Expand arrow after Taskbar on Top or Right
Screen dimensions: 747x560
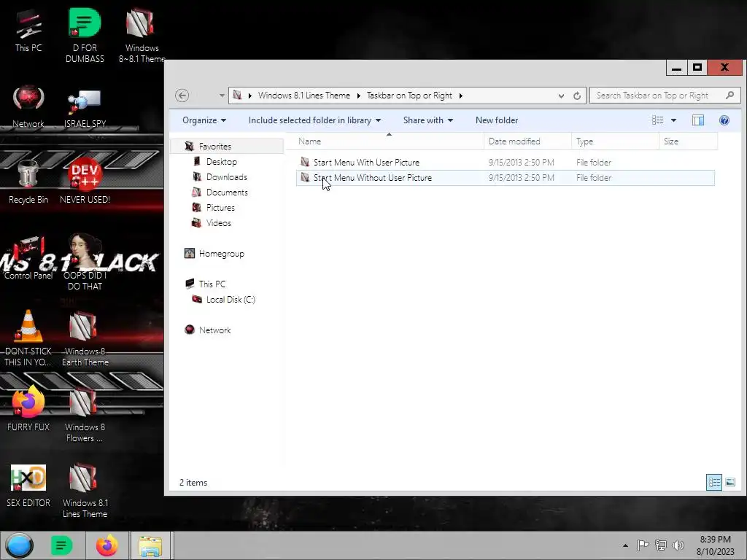tap(461, 96)
